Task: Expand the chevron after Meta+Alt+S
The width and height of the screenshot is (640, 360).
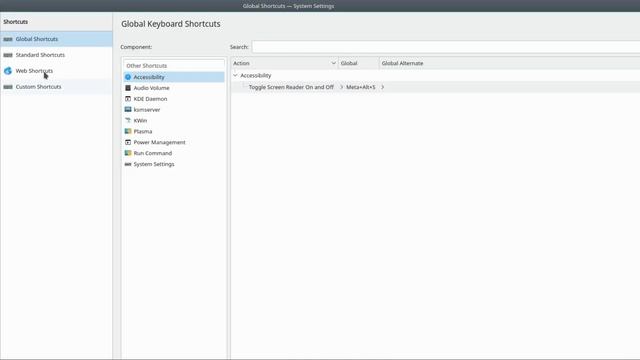Action: coord(382,87)
